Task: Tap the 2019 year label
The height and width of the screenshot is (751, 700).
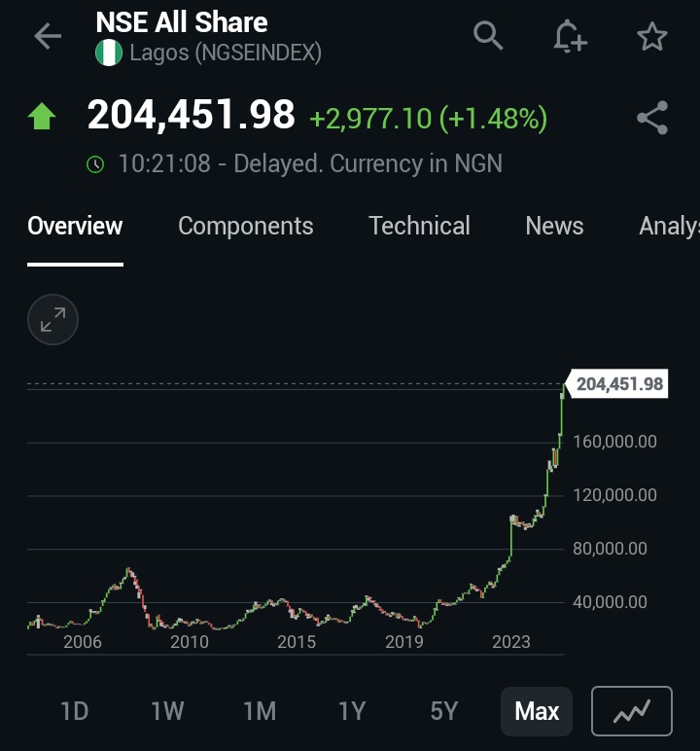Action: click(x=404, y=642)
